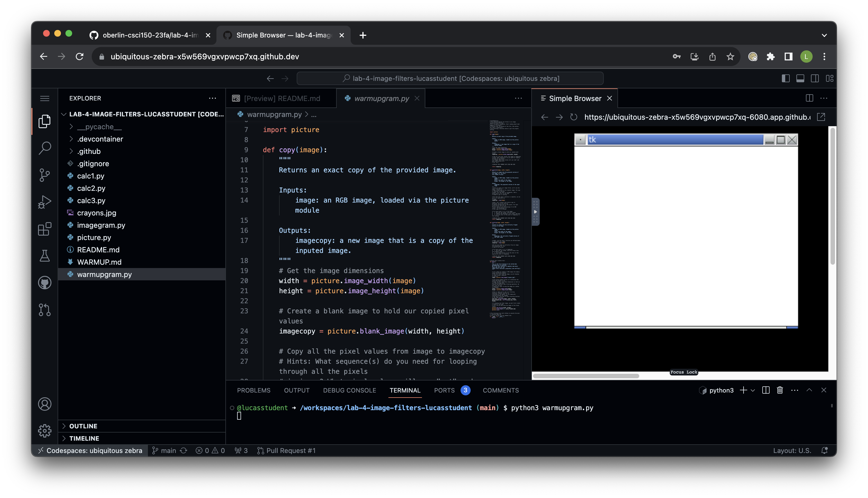
Task: Bookmark this page with star icon
Action: pyautogui.click(x=730, y=57)
